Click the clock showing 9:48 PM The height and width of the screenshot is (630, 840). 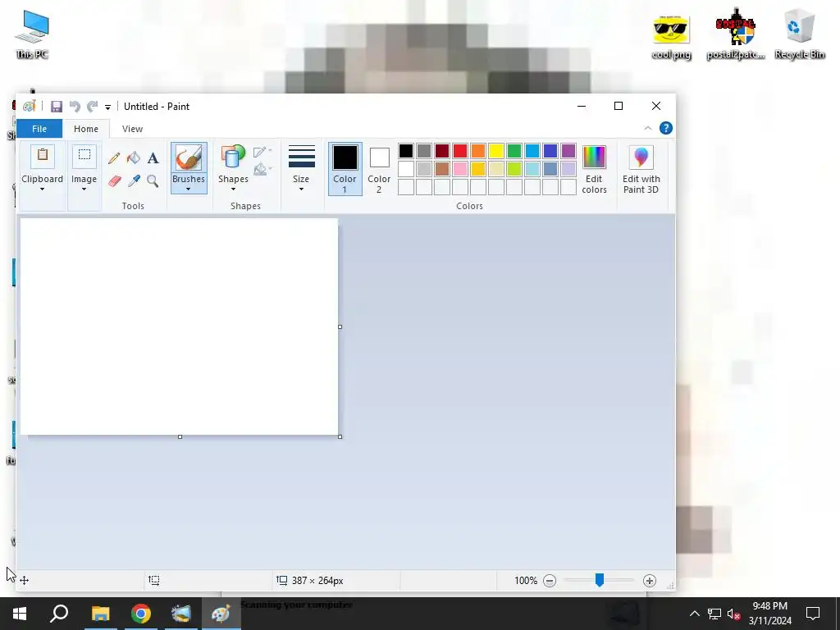point(769,606)
